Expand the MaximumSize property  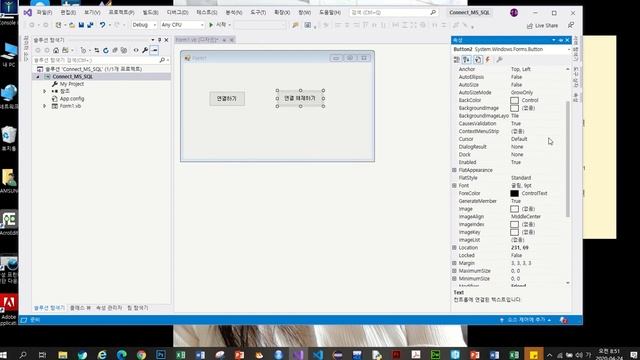pos(454,271)
